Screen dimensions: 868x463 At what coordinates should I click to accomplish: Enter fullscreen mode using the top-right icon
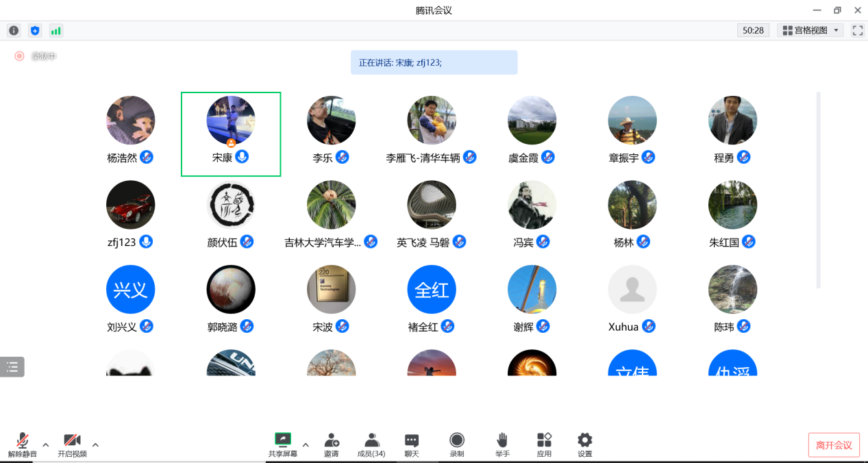(x=857, y=31)
